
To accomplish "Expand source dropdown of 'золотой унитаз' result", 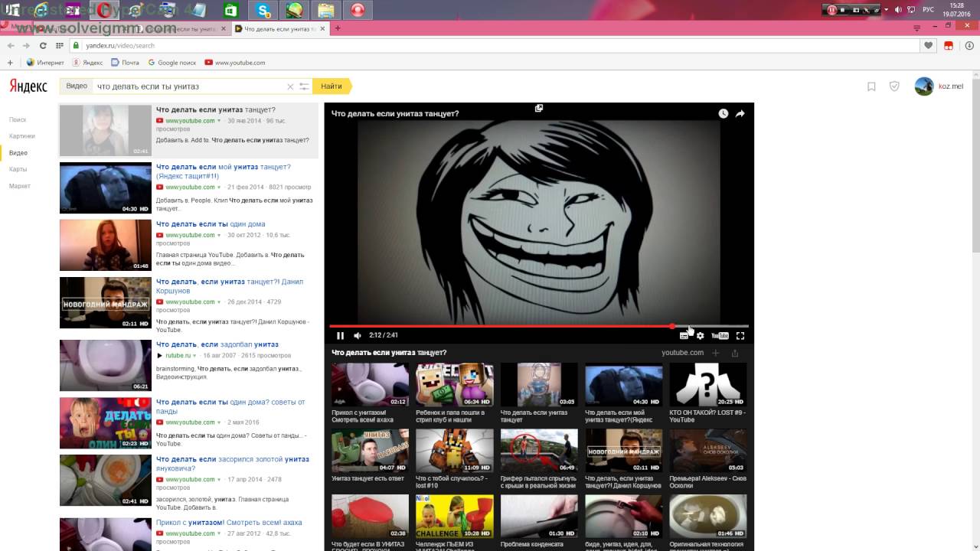I will point(219,480).
